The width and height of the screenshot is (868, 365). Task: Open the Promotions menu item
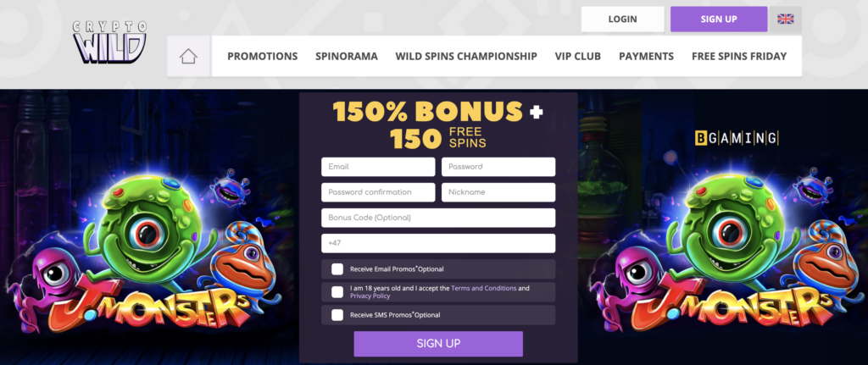click(x=263, y=57)
